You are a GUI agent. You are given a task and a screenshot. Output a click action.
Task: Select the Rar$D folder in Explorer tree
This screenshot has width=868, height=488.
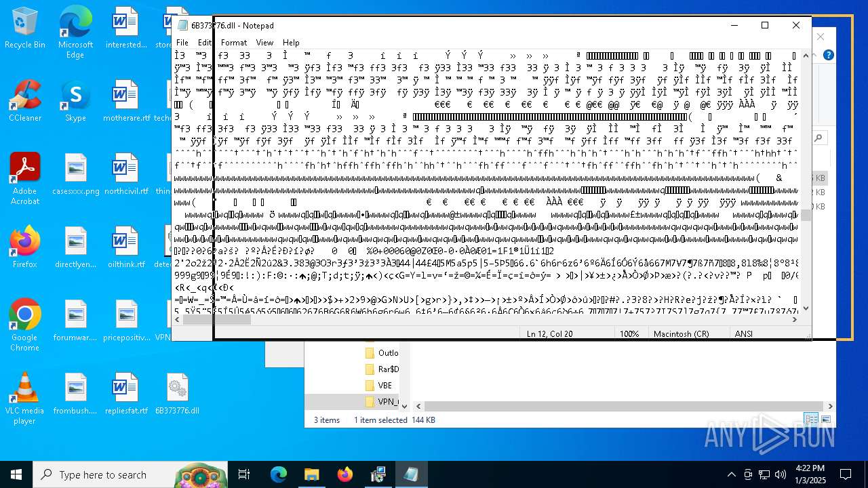(382, 369)
